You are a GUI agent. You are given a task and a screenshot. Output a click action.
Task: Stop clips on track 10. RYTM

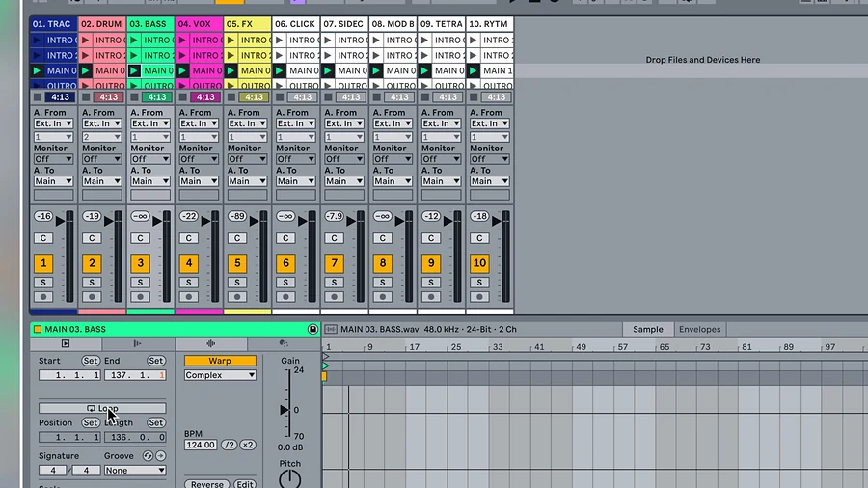coord(474,97)
